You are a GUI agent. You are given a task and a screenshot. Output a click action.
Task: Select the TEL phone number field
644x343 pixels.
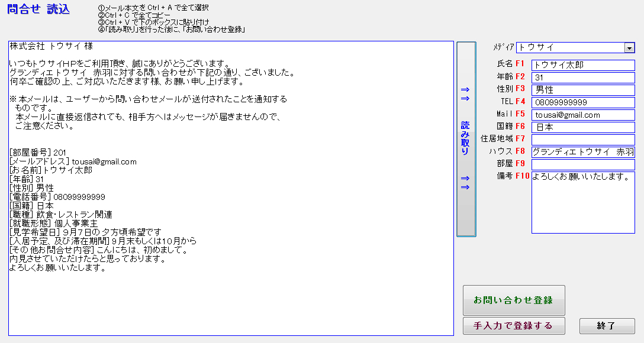click(x=582, y=102)
